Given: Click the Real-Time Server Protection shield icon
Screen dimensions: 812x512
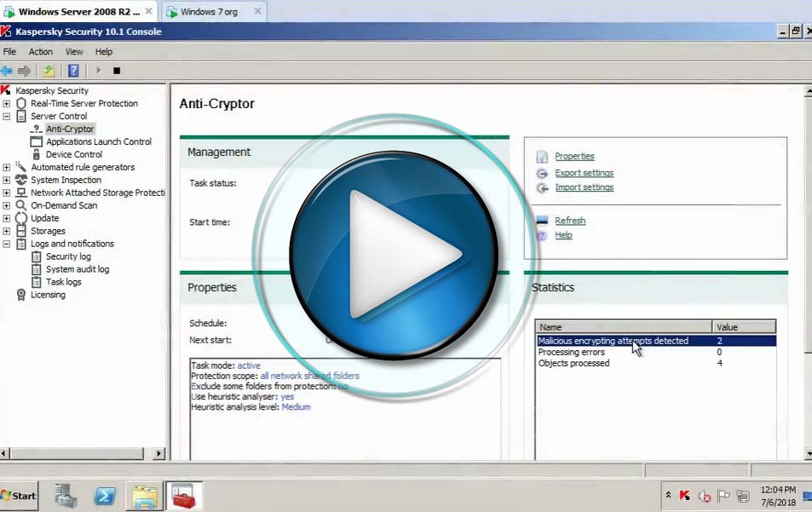Looking at the screenshot, I should point(21,103).
